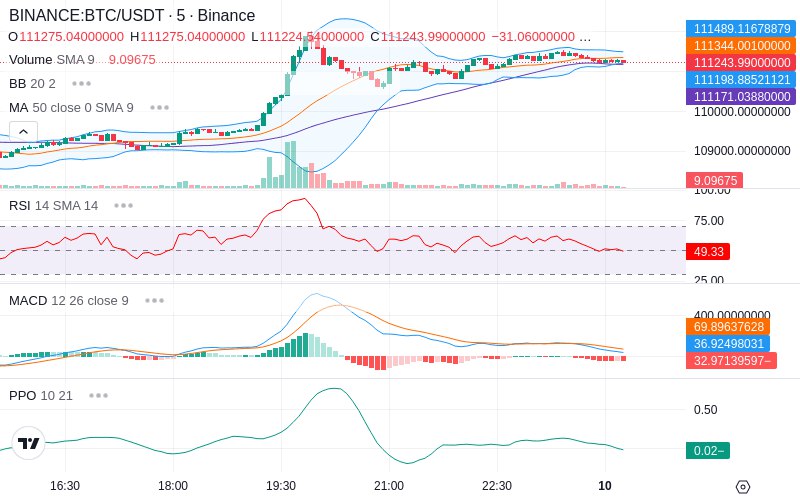
Task: Open more options for PPO 10 21
Action: pyautogui.click(x=98, y=395)
